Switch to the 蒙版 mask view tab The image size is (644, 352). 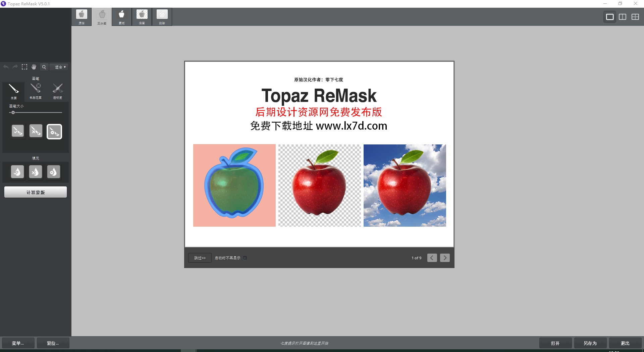click(x=121, y=16)
